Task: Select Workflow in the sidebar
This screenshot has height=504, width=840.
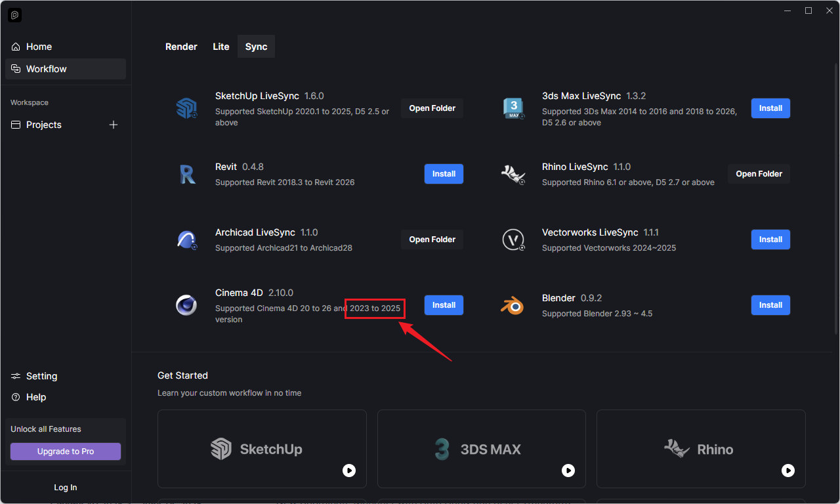Action: pyautogui.click(x=66, y=69)
